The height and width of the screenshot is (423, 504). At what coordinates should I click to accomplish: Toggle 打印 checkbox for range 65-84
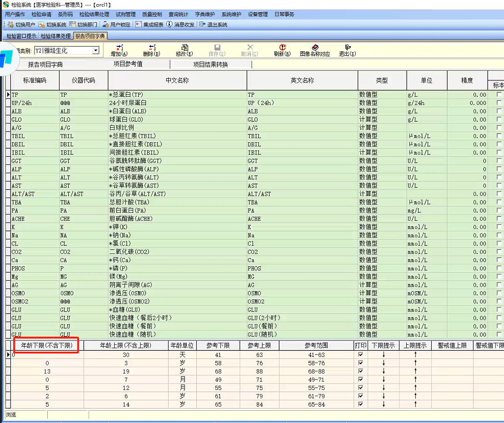pos(361,404)
